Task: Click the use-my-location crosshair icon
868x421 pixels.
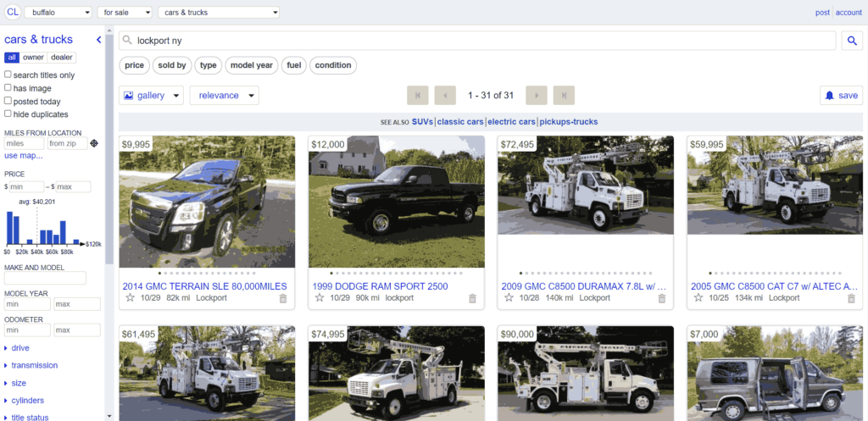Action: click(94, 143)
